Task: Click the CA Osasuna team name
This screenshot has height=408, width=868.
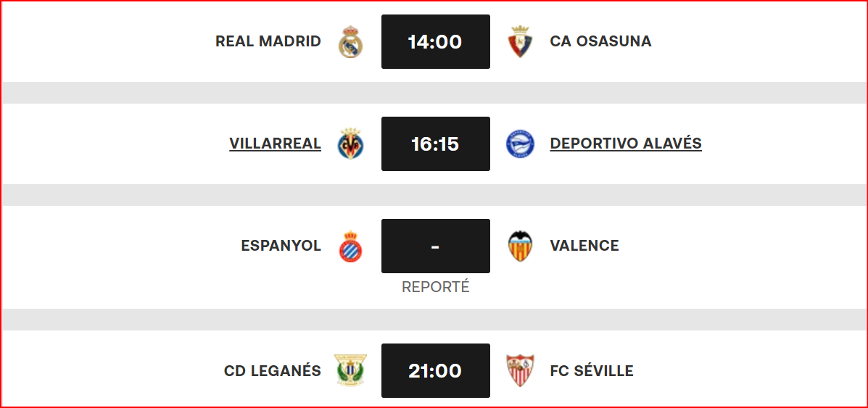Action: pos(600,41)
